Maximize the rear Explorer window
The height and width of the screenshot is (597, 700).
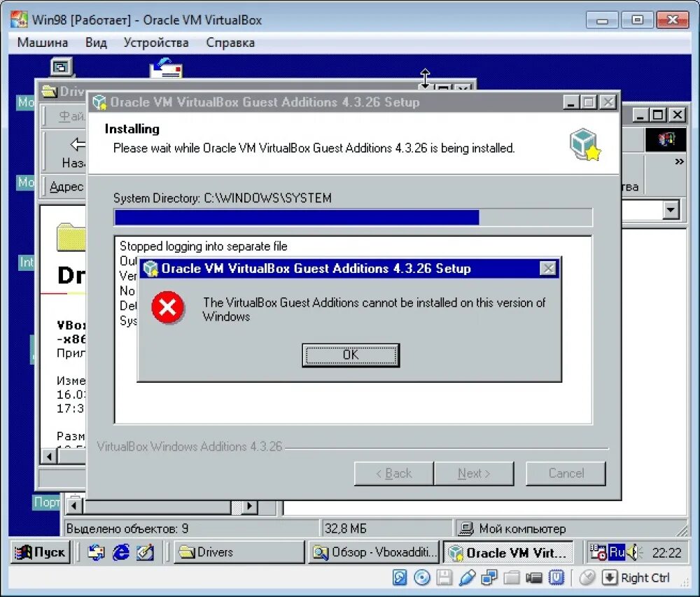point(658,115)
